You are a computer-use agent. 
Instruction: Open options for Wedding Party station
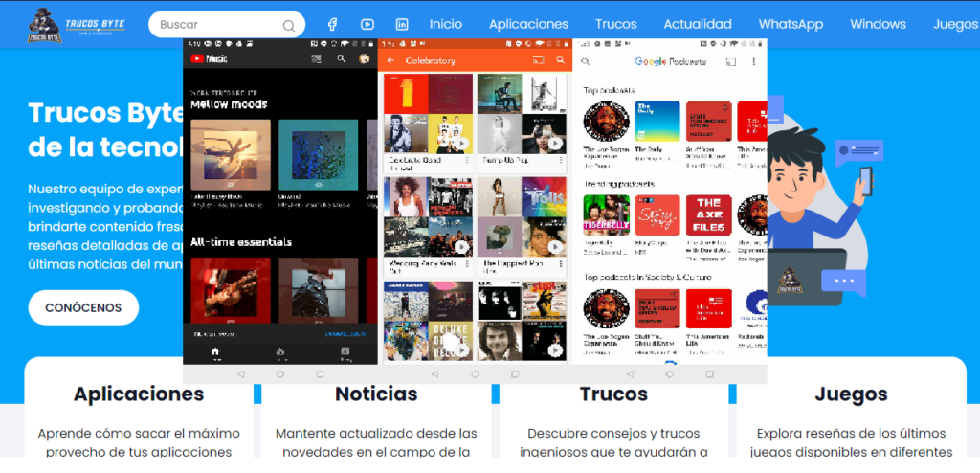coord(467,264)
